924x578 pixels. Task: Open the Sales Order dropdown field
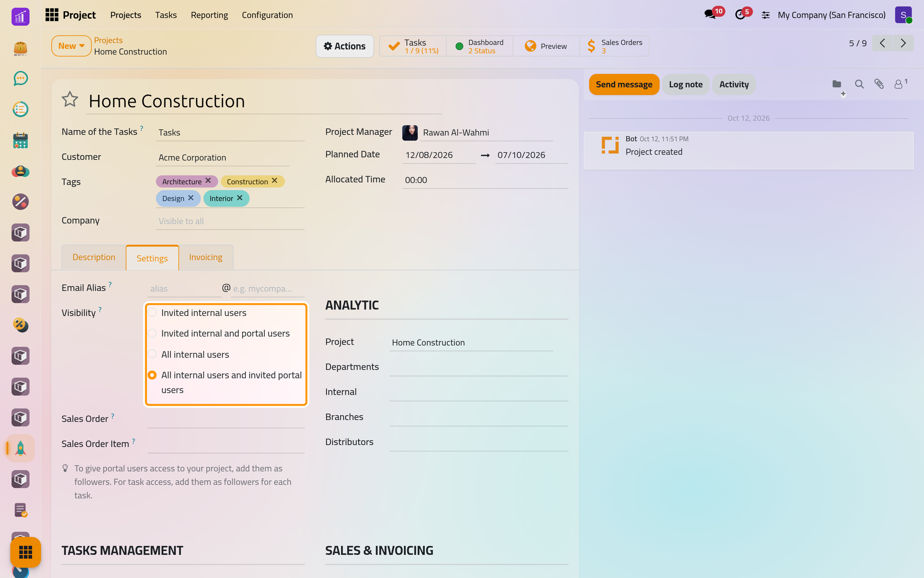coord(226,420)
